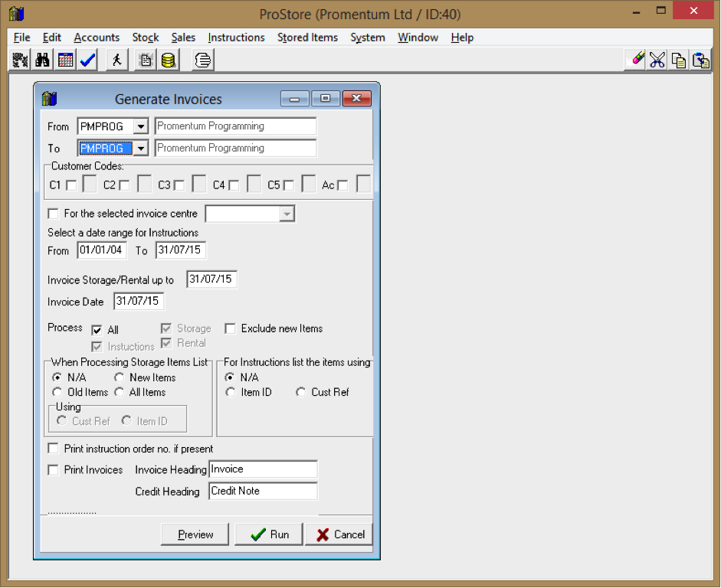Click the C2 customer code value box
Image resolution: width=721 pixels, height=588 pixels.
(144, 184)
